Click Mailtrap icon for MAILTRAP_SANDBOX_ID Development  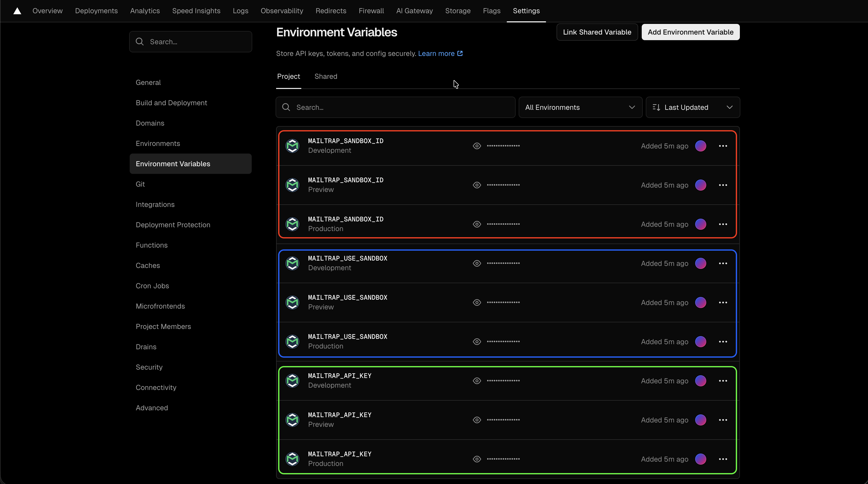[x=292, y=146]
